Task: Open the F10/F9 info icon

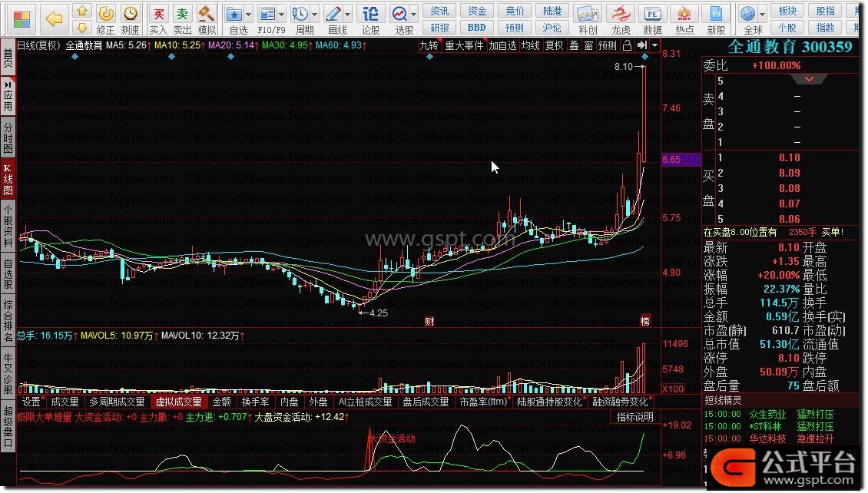Action: coord(268,20)
